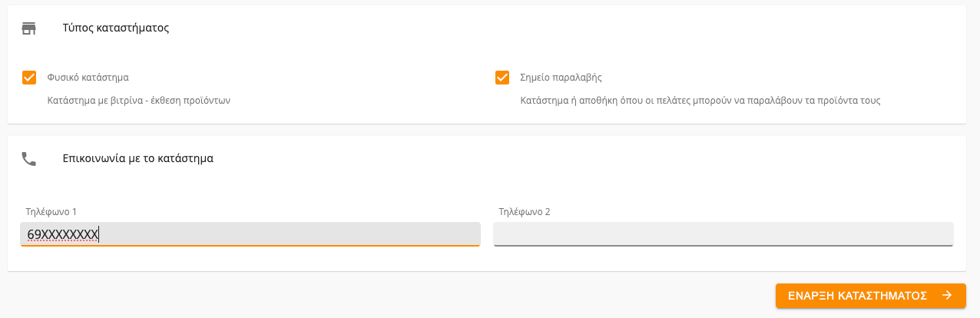Toggle via the Φυσικό κατάστημα label text

[x=88, y=78]
